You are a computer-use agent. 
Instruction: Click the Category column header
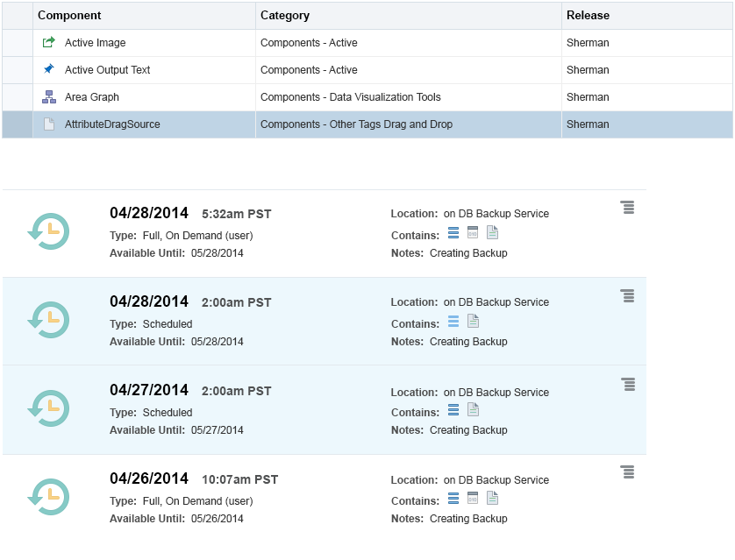click(x=282, y=15)
